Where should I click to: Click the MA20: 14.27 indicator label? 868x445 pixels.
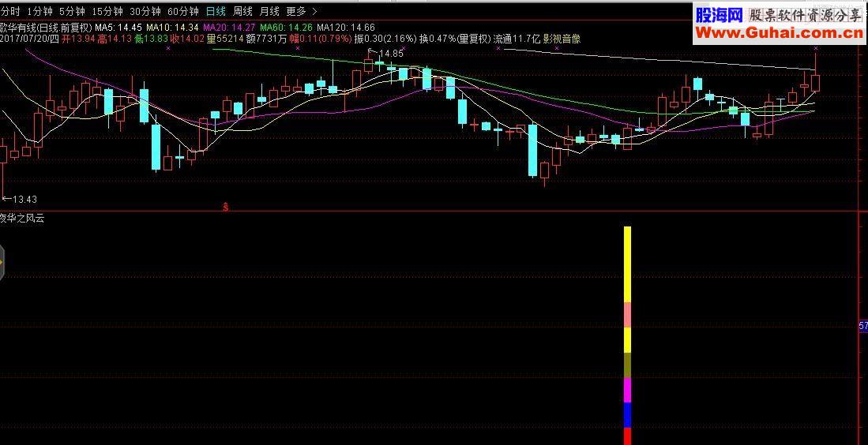tap(229, 27)
